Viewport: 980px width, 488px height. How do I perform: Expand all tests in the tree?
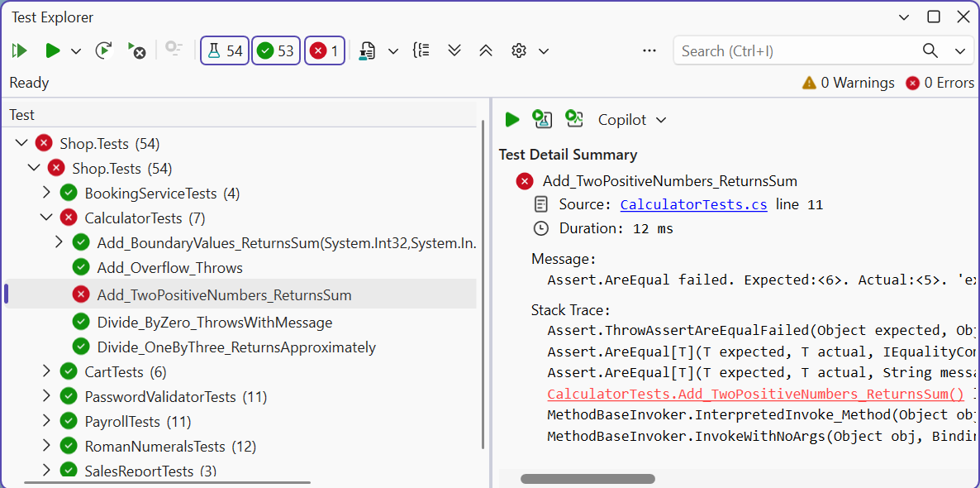pos(455,50)
